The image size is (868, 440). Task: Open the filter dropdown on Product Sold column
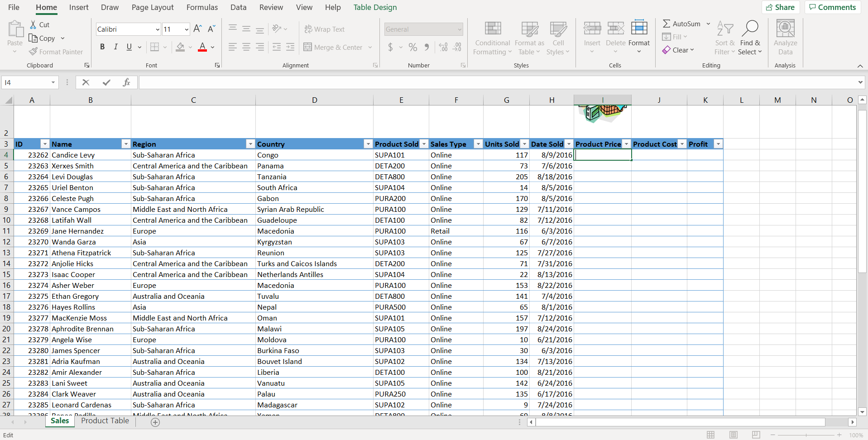(424, 144)
